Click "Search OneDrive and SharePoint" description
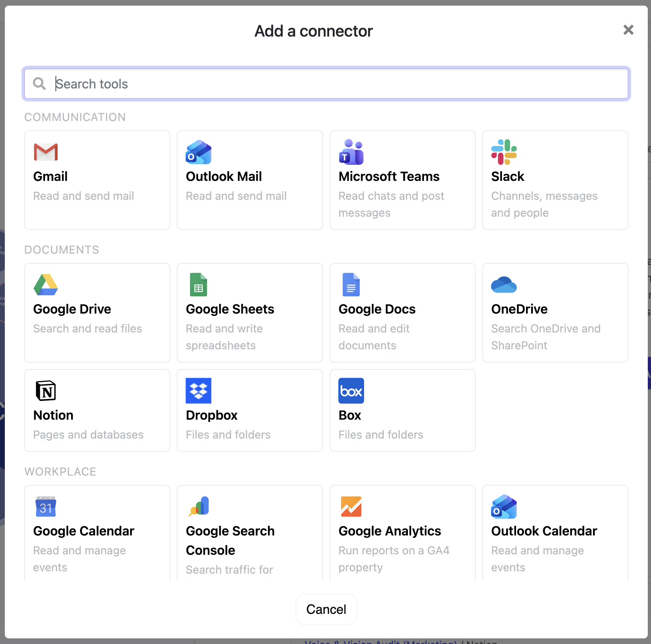This screenshot has height=644, width=651. pyautogui.click(x=546, y=337)
